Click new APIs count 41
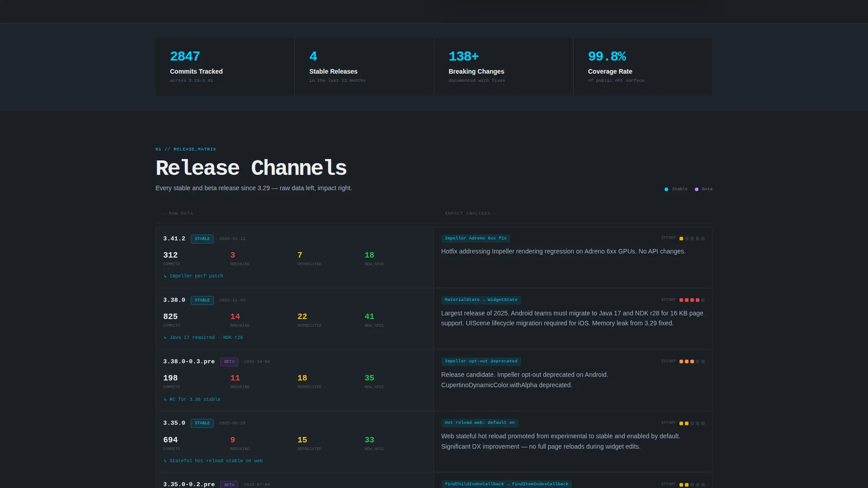 [x=369, y=317]
